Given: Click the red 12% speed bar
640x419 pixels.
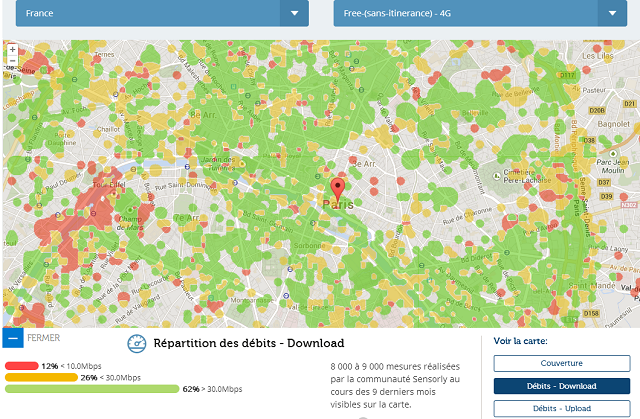Looking at the screenshot, I should pyautogui.click(x=21, y=366).
